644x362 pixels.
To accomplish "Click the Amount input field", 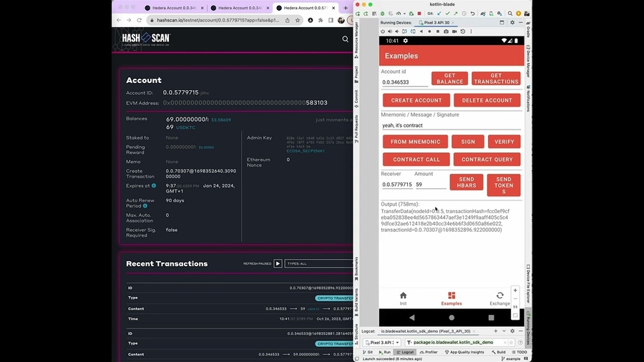I will (x=430, y=185).
